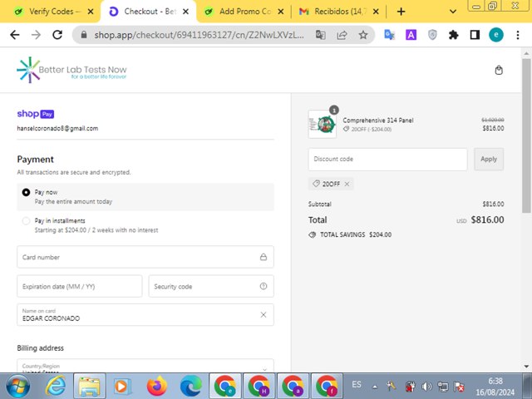This screenshot has width=532, height=399.
Task: Click the security code help icon
Action: pyautogui.click(x=264, y=286)
